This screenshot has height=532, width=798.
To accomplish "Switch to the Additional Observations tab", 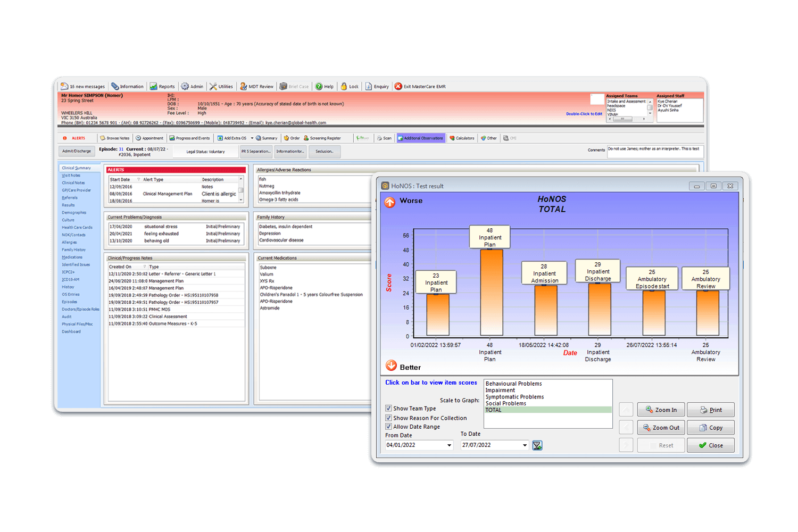I will 420,138.
